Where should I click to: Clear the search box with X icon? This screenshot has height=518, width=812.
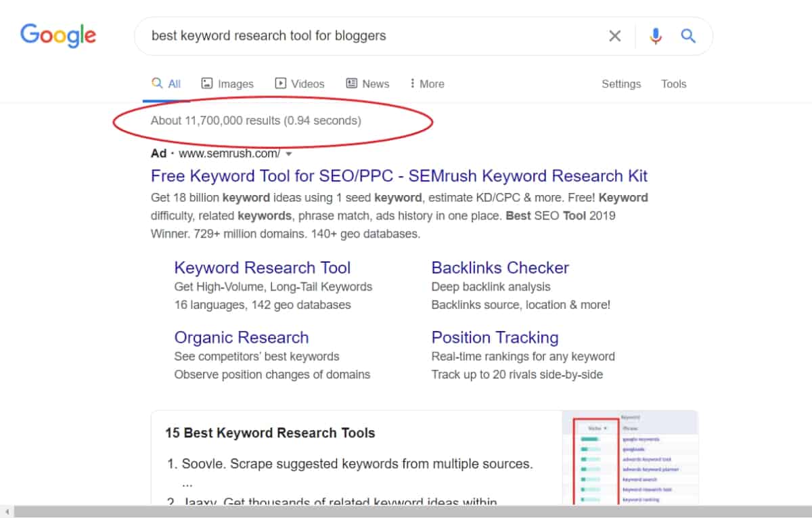(x=614, y=36)
